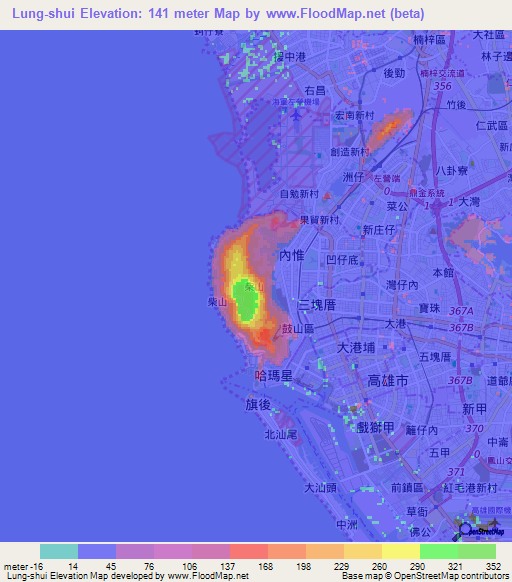512x582 pixels.
Task: Click the 前鎮區 district label
Action: pos(407,487)
